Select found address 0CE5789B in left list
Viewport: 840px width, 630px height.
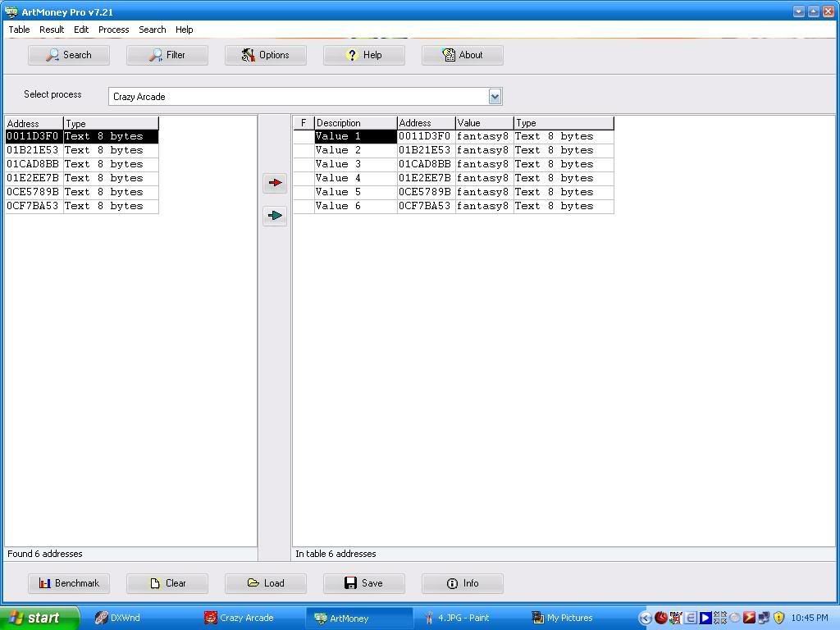tap(82, 192)
